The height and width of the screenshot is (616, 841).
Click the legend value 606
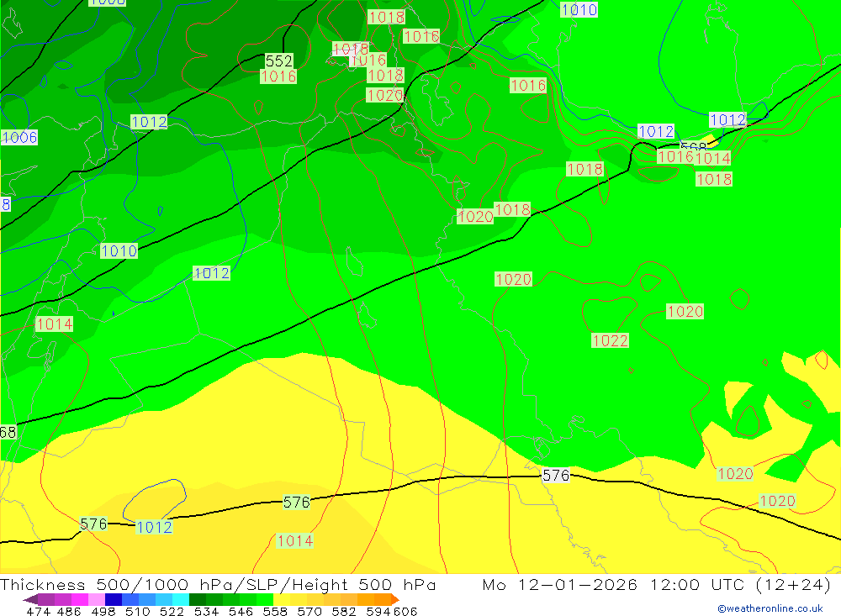tap(405, 611)
